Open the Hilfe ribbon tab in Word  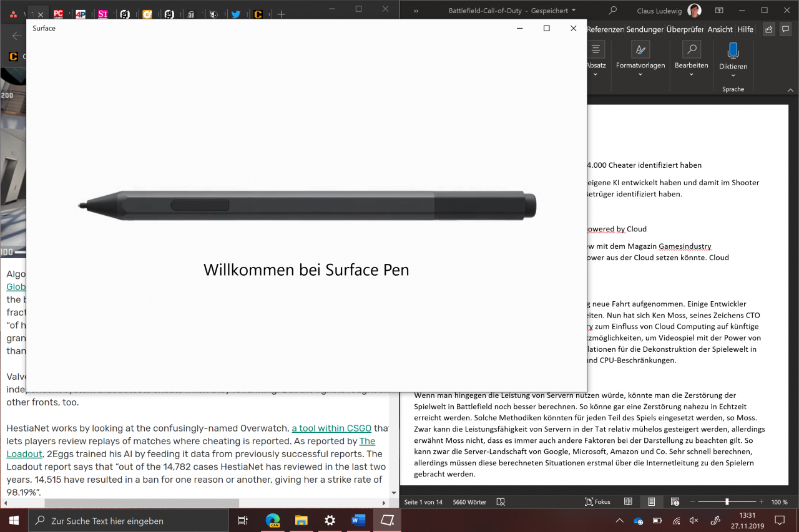tap(745, 29)
